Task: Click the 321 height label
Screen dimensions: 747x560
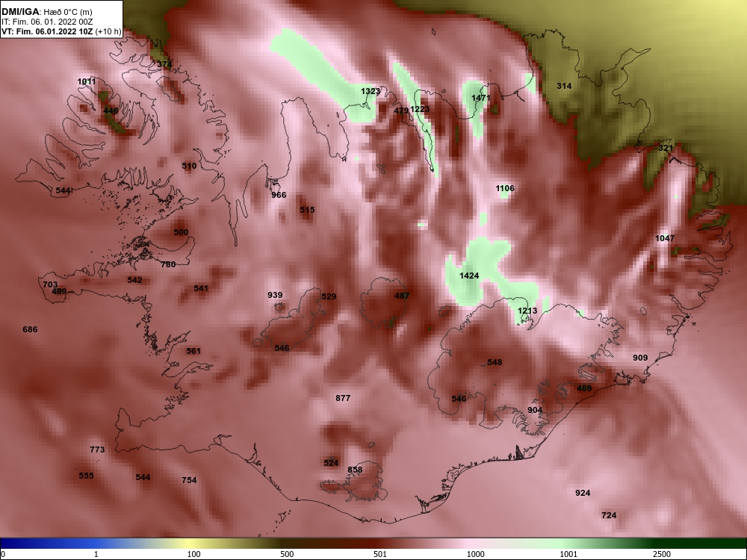Action: tap(666, 148)
